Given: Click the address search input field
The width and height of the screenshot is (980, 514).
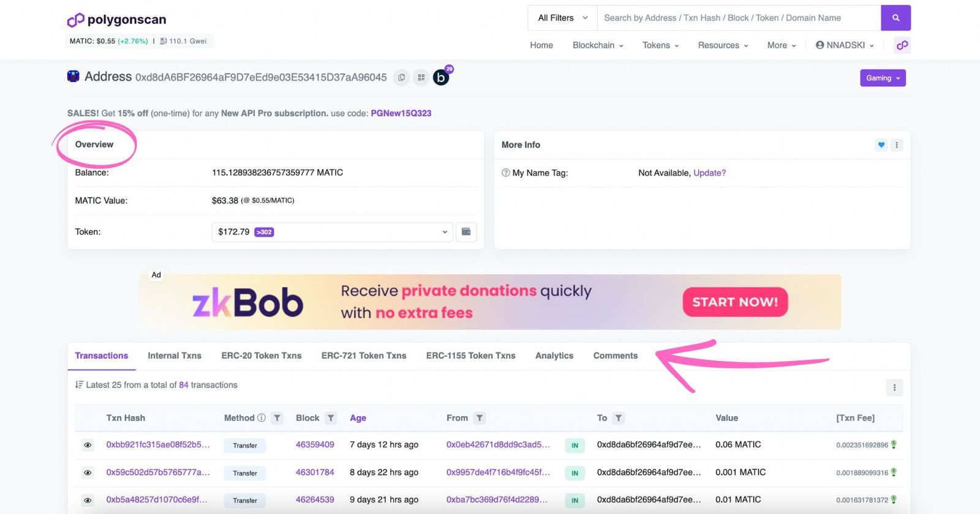Looking at the screenshot, I should pos(738,18).
